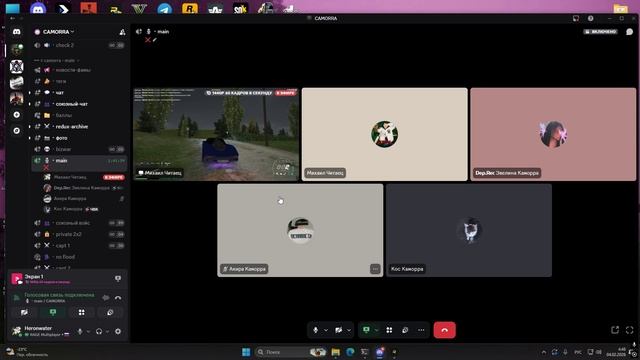
Task: Open the союзный-чат channel
Action: pyautogui.click(x=80, y=104)
